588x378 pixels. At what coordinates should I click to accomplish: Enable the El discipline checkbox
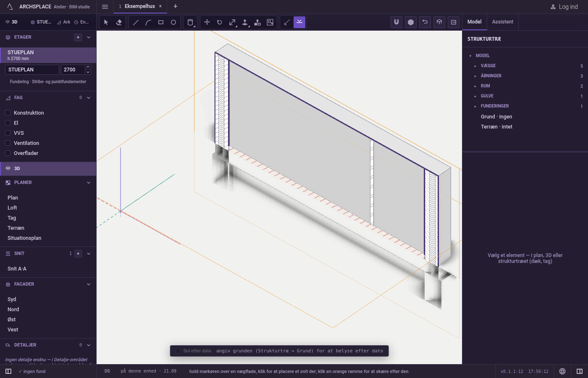tap(8, 123)
